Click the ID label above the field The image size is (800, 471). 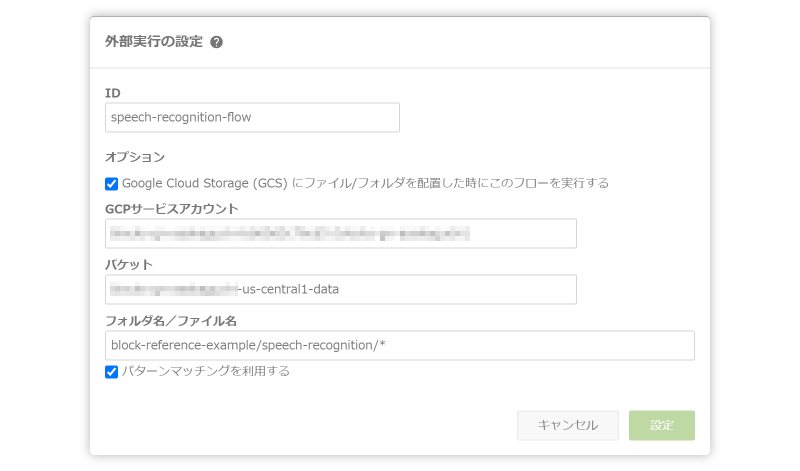coord(113,93)
